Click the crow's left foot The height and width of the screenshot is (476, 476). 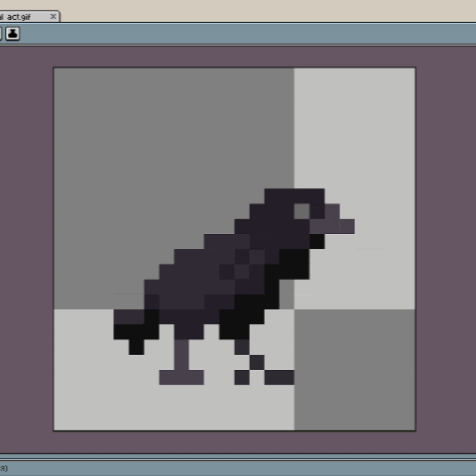[181, 377]
